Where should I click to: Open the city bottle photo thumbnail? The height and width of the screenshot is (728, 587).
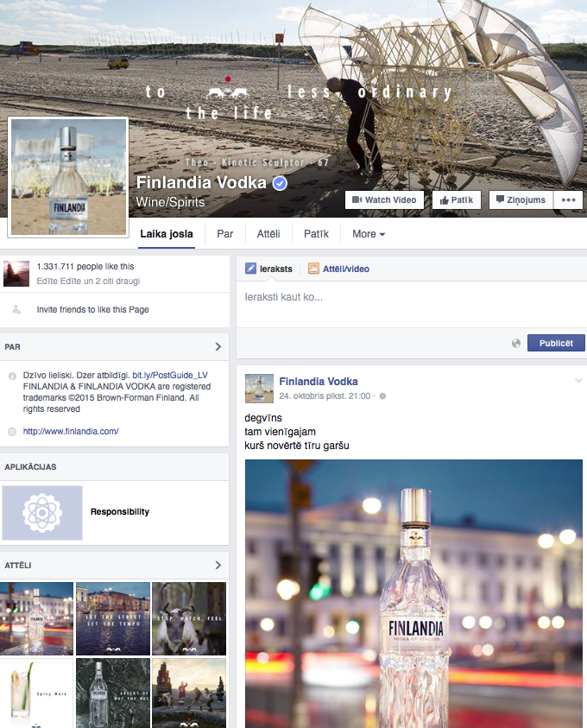pos(36,618)
